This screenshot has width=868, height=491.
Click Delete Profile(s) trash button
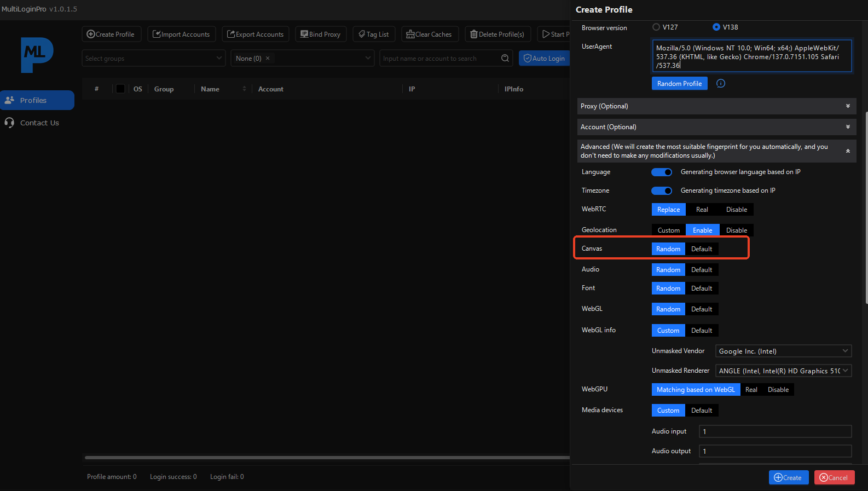pyautogui.click(x=498, y=34)
